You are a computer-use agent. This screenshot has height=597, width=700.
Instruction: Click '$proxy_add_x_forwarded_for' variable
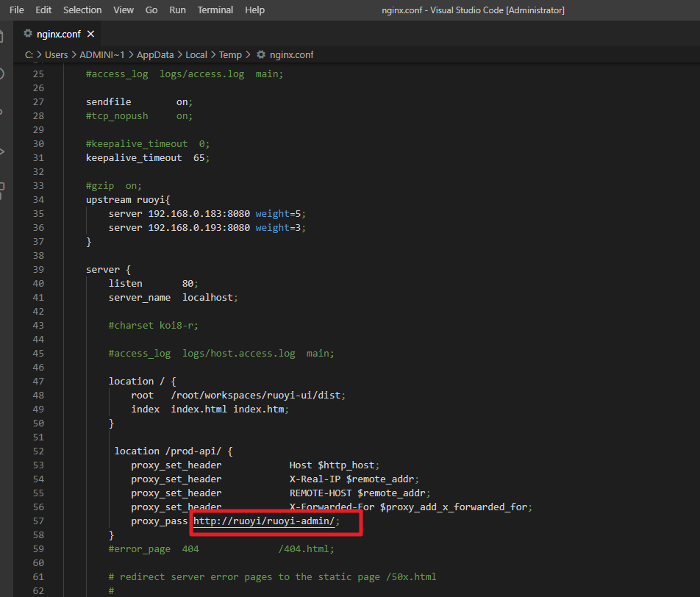point(454,507)
